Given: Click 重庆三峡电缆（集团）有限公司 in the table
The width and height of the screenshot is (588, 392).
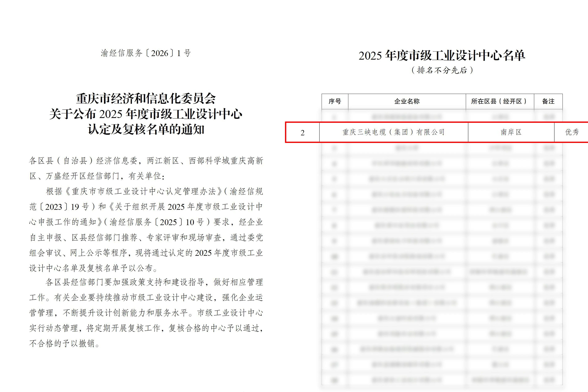Looking at the screenshot, I should pyautogui.click(x=393, y=133).
